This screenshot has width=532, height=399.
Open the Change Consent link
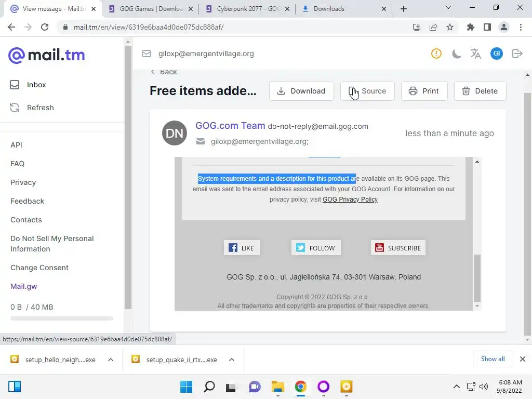(39, 268)
